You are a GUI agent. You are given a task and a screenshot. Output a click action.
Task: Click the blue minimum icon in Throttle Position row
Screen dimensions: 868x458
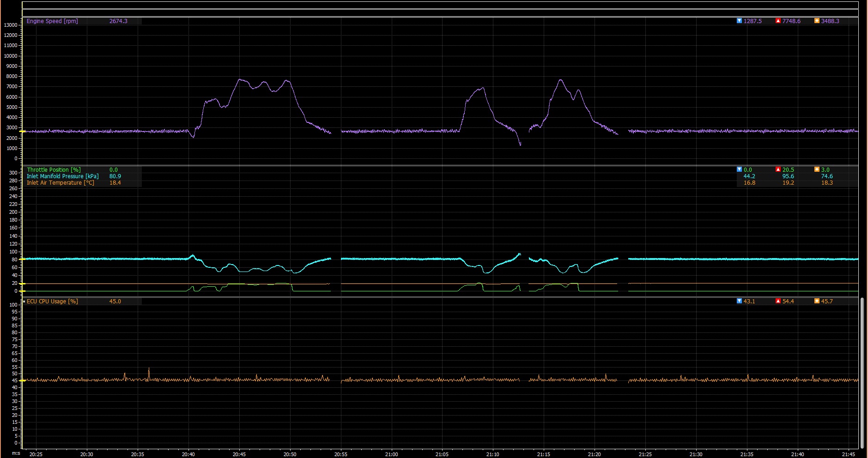[x=739, y=169]
